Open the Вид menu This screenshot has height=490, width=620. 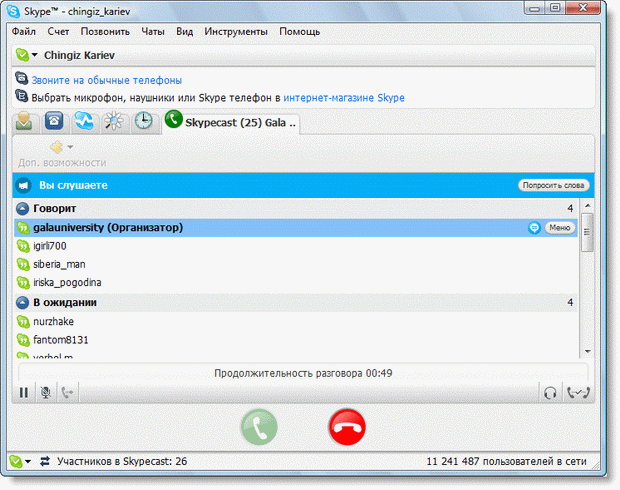pos(185,32)
